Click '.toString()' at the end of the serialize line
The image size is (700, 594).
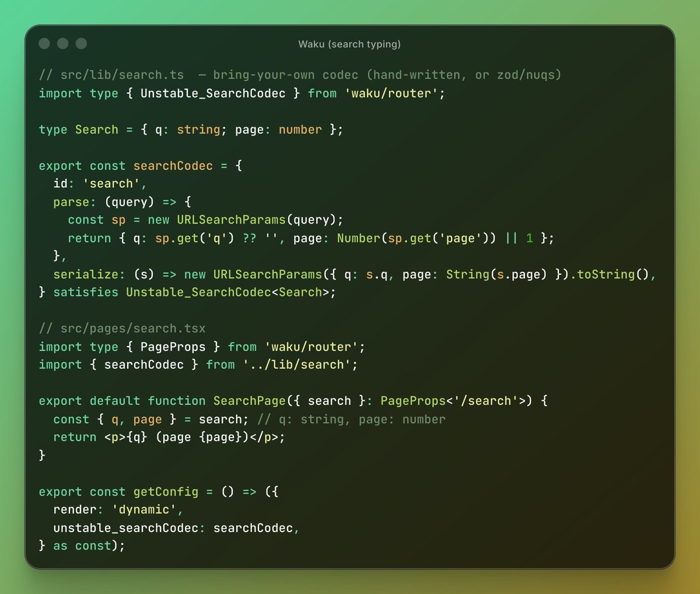pyautogui.click(x=610, y=274)
